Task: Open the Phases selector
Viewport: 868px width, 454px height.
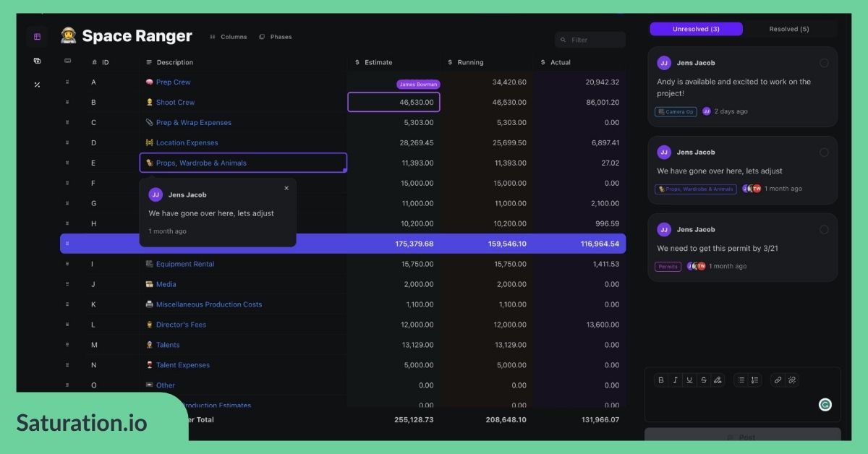Action: click(276, 37)
